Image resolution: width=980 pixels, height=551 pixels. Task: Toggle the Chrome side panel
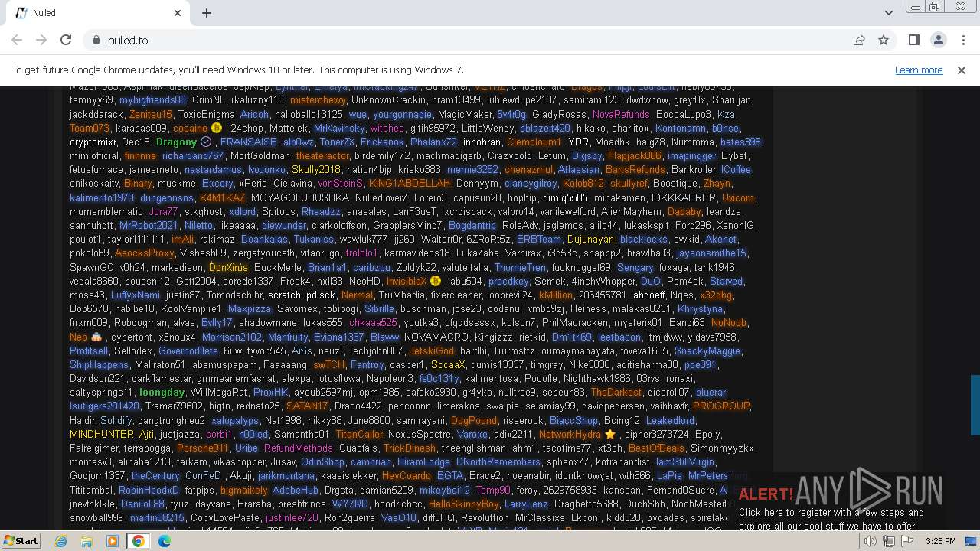pyautogui.click(x=914, y=40)
